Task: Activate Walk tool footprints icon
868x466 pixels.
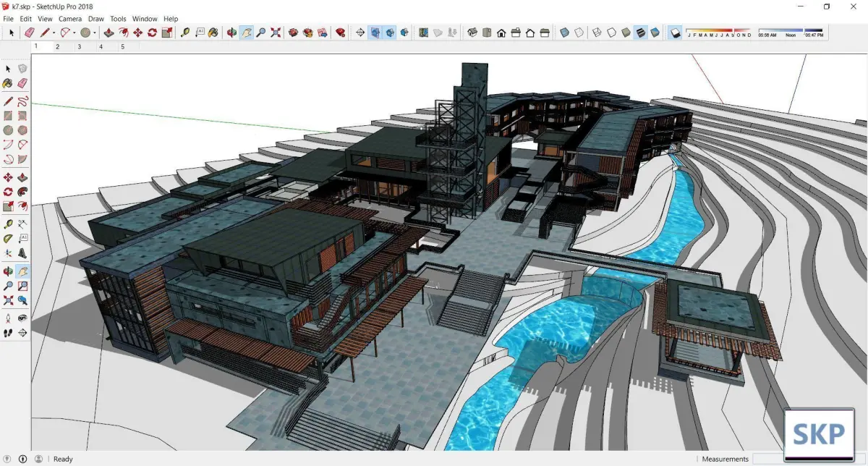Action: pyautogui.click(x=8, y=333)
